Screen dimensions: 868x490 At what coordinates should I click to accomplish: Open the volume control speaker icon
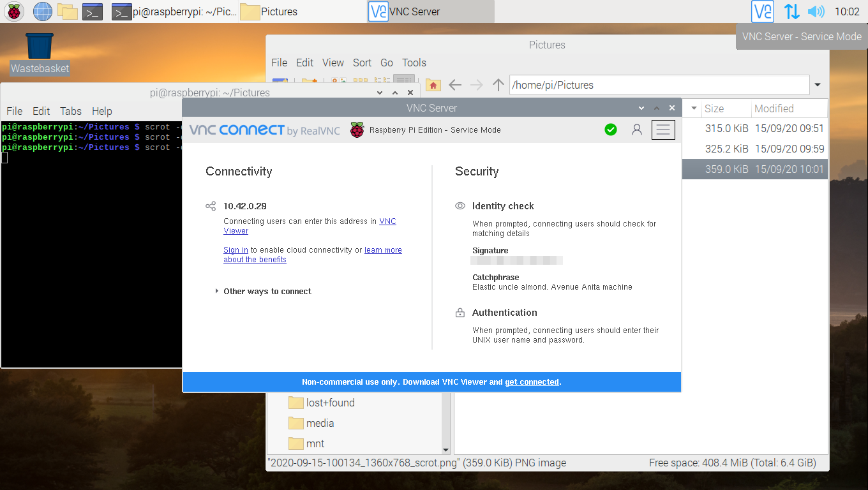coord(816,11)
